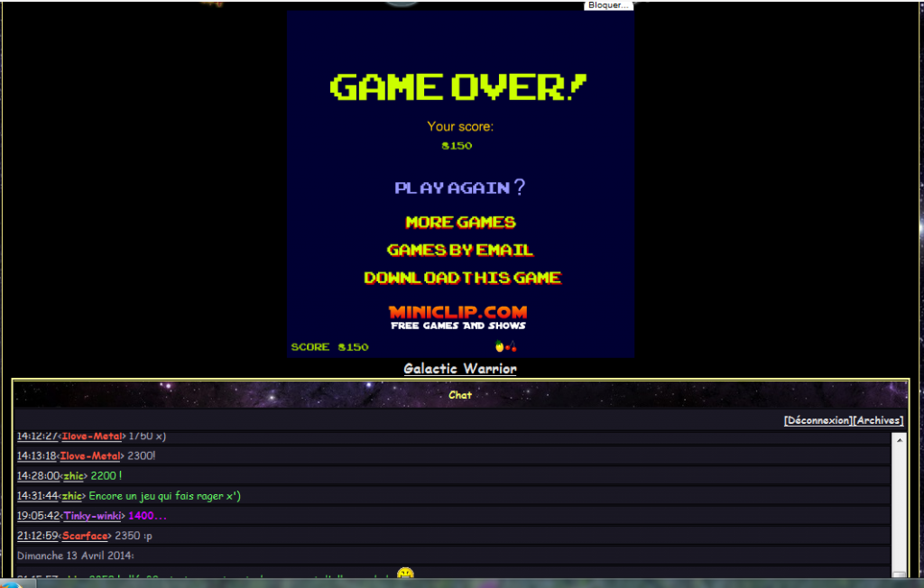The height and width of the screenshot is (588, 924).
Task: Click timestamp 14:13:18 in chat
Action: coord(36,456)
